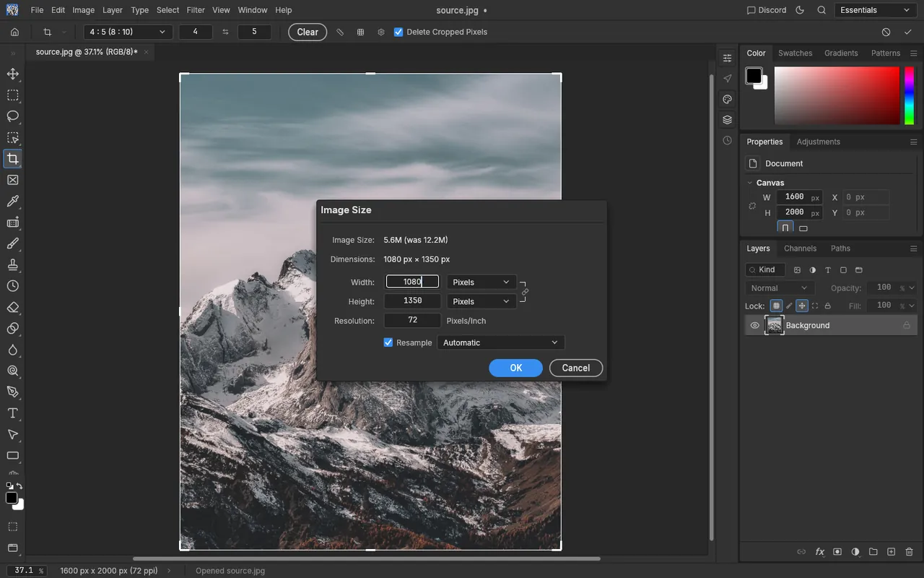Open the crop ratio 4 : 5 dropdown

[x=128, y=32]
